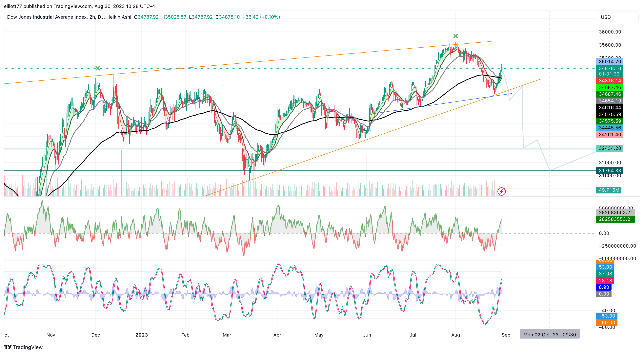Screen dimensions: 644x354
Task: Click the purple lightning bolt event icon
Action: [x=501, y=191]
